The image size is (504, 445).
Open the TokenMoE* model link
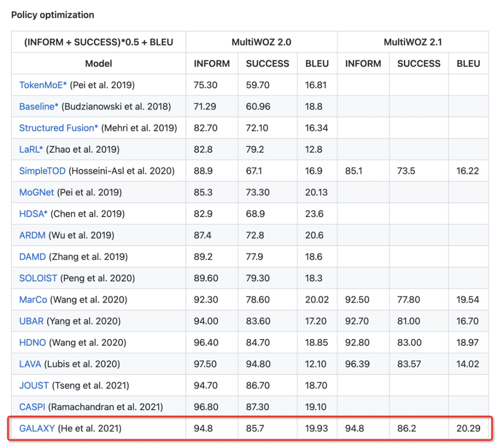tap(43, 85)
